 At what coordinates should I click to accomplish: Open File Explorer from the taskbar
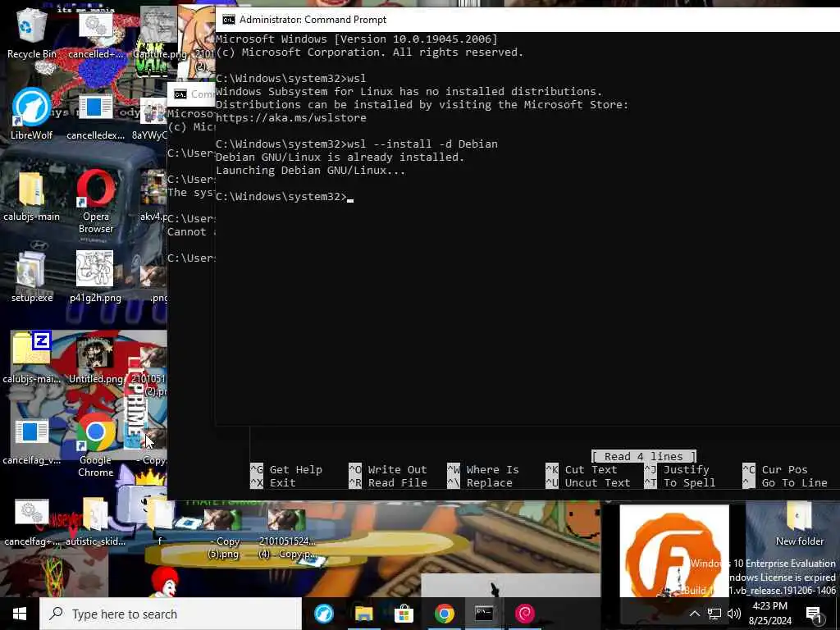(x=363, y=614)
